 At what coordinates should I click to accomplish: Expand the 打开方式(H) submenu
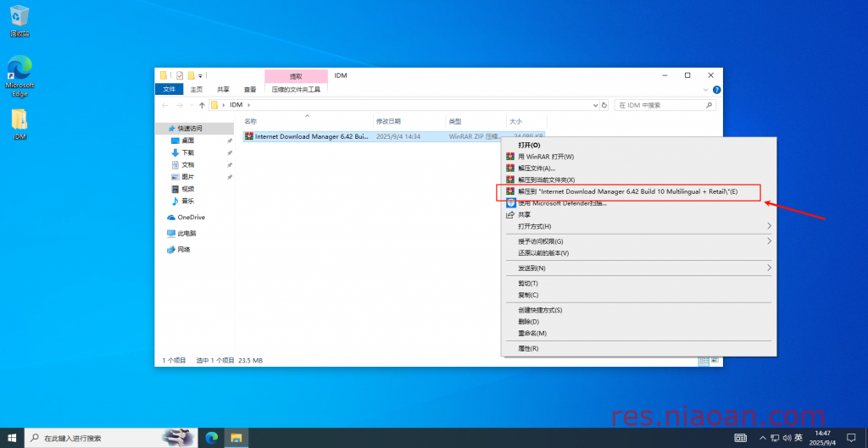[x=638, y=226]
